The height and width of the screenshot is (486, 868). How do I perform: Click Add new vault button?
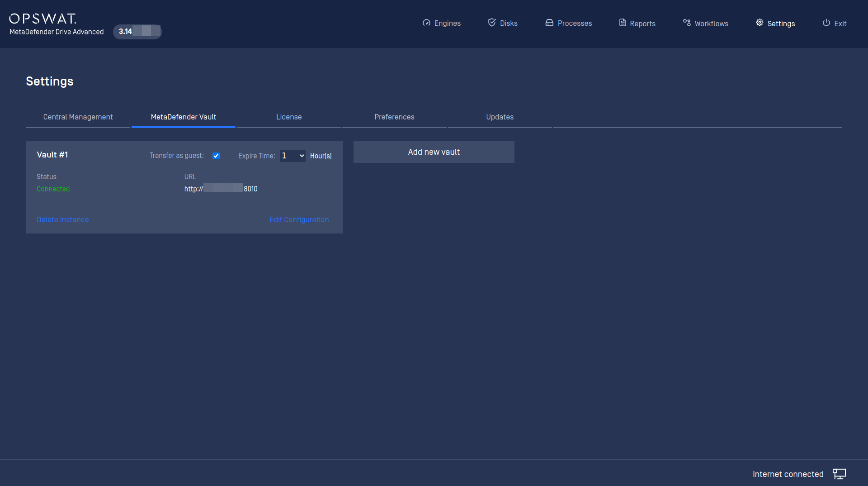point(434,152)
